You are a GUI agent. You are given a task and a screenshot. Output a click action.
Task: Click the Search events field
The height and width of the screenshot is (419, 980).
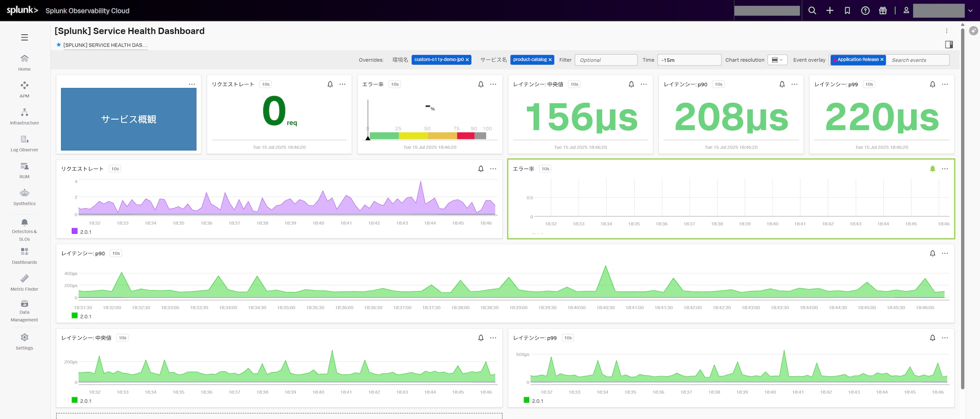pos(918,60)
